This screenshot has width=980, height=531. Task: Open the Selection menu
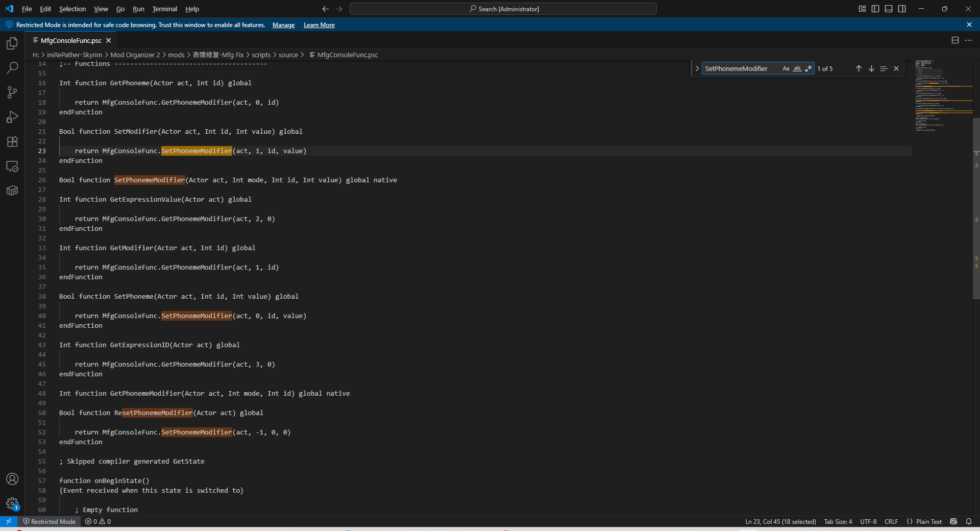tap(72, 9)
